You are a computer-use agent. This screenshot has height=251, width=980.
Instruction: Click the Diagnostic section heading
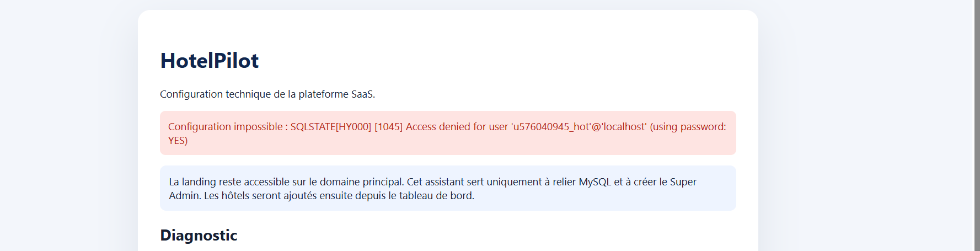click(x=199, y=236)
